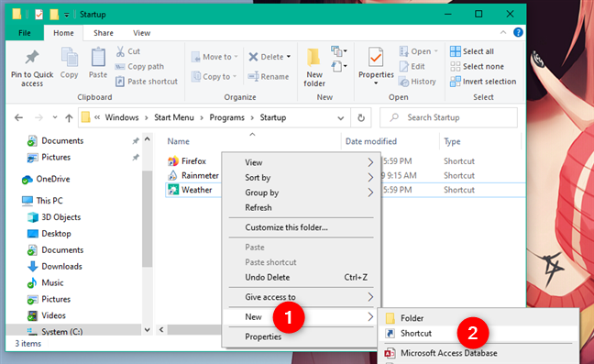Screen dimensions: 594x364
Task: Click Programs in the address path
Action: point(226,117)
